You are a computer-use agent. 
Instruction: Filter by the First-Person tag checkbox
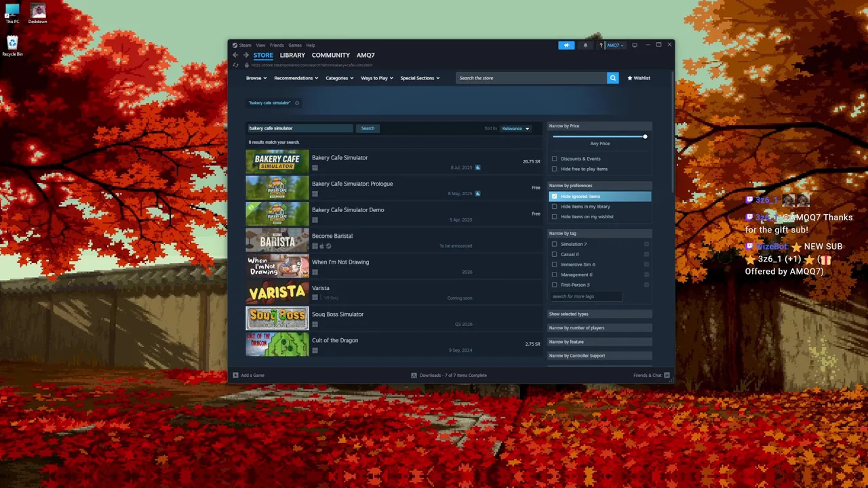(x=554, y=285)
